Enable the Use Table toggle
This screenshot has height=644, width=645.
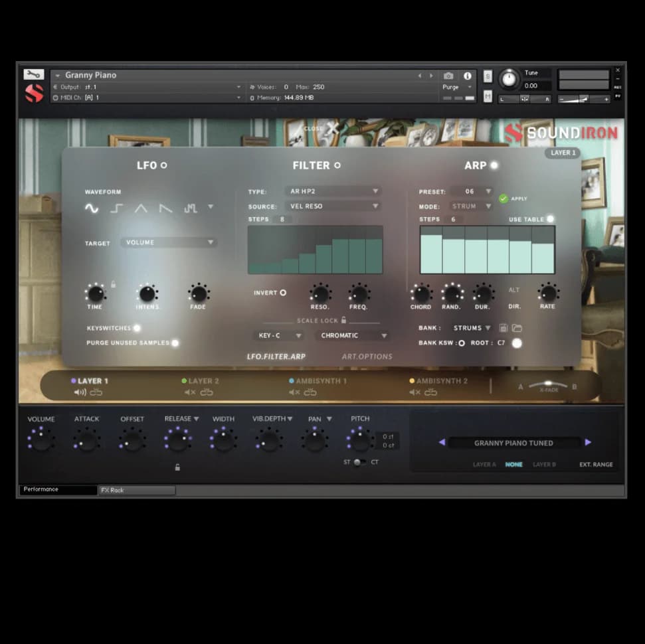pyautogui.click(x=550, y=219)
